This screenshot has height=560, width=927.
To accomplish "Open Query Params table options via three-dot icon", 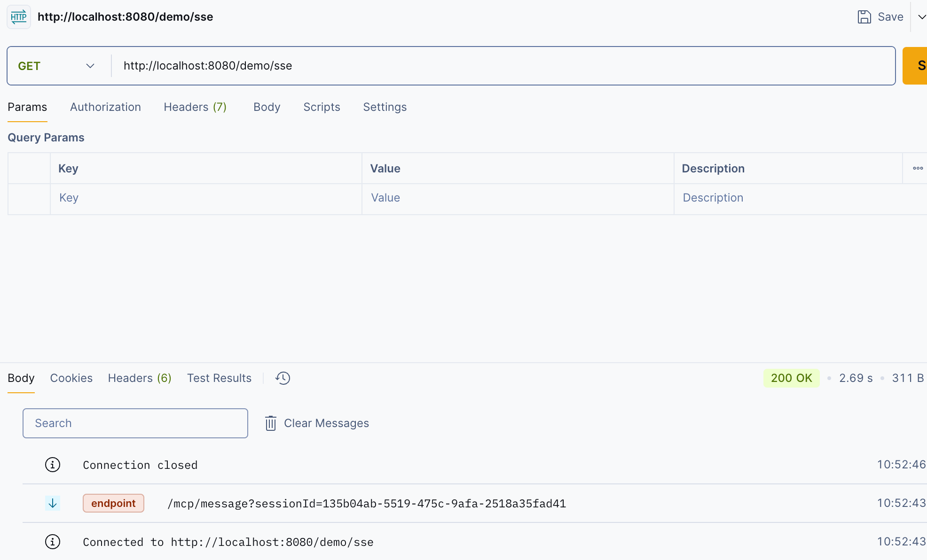I will pos(918,168).
